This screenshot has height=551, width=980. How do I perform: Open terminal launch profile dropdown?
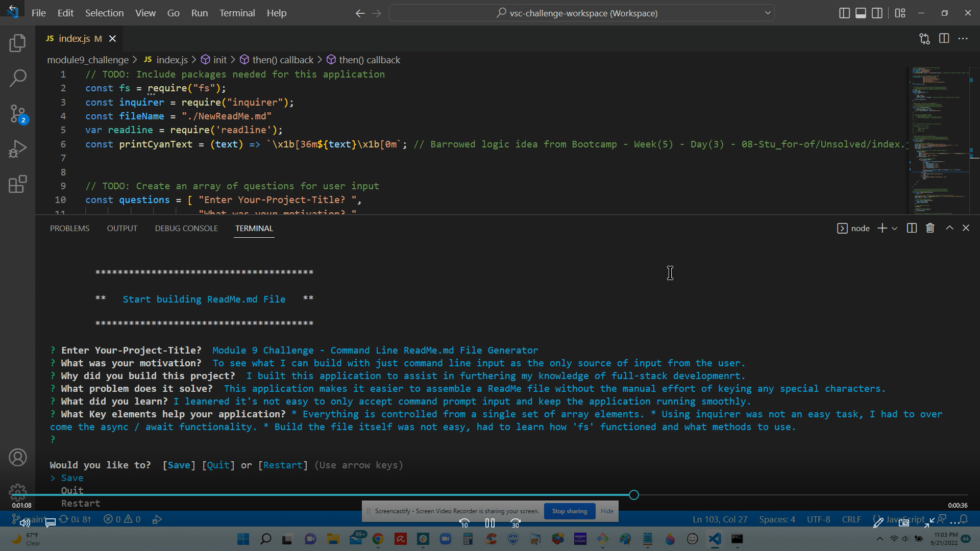pos(894,228)
